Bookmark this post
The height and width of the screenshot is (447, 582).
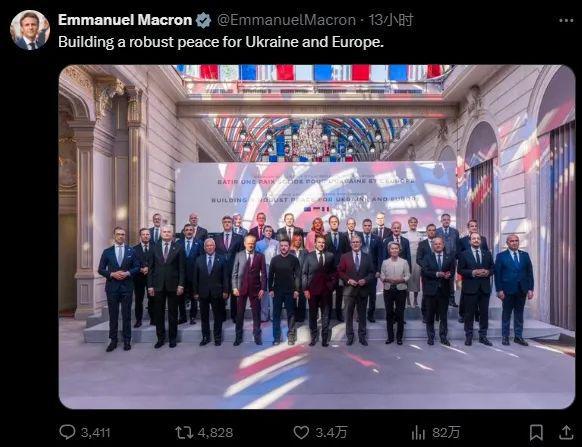pos(536,433)
